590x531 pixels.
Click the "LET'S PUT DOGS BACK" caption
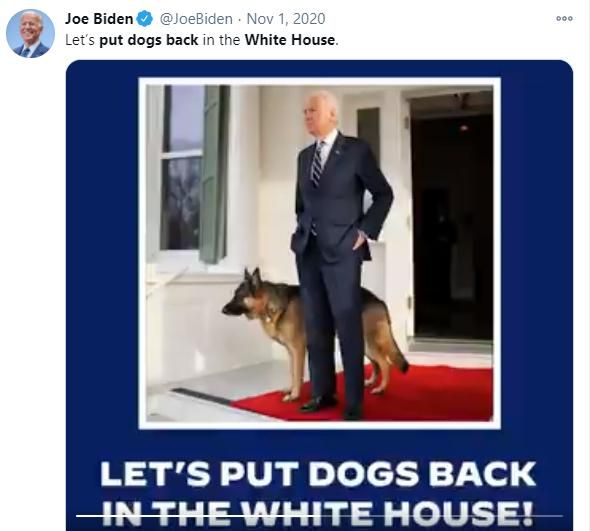click(x=318, y=474)
